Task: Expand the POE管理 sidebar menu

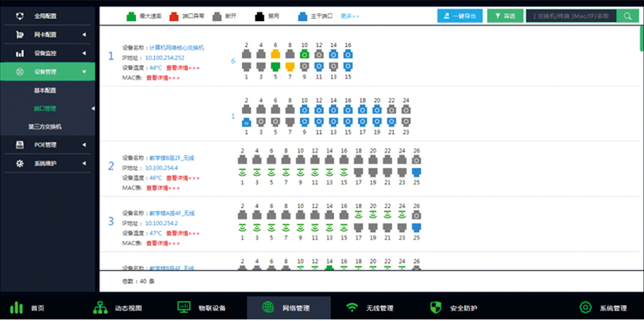Action: click(84, 145)
